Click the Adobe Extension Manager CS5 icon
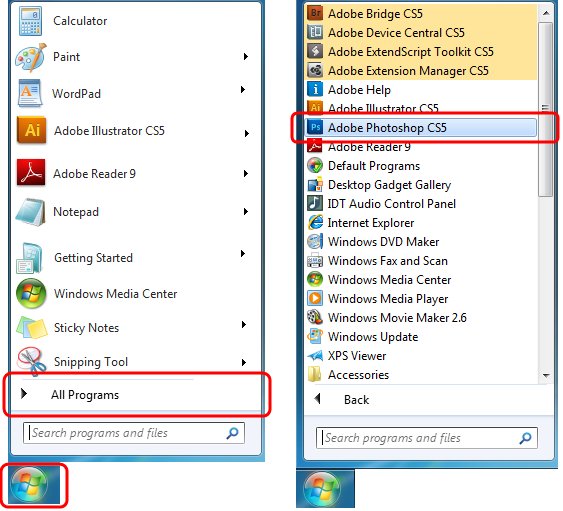Screen dimensions: 563x511 tap(315, 70)
